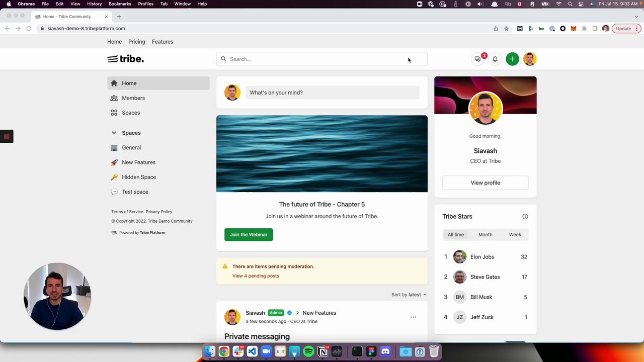The image size is (644, 362).
Task: Click the info icon next to Tribe Stars
Action: [525, 217]
